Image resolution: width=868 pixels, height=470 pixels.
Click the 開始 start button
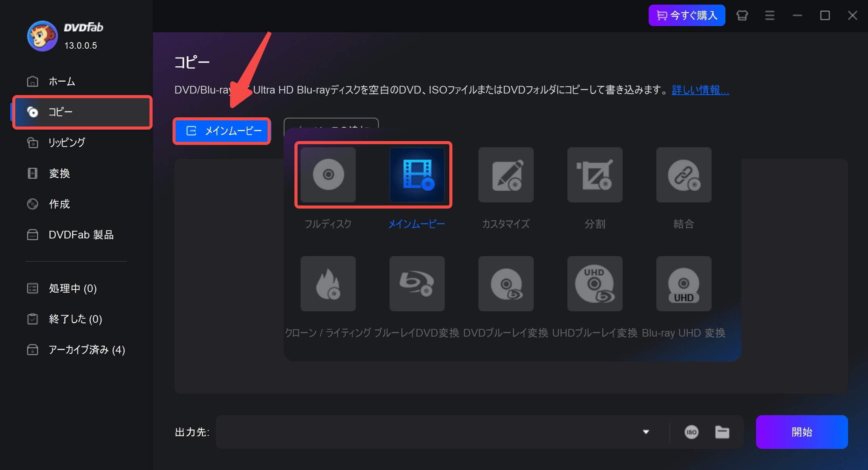[x=802, y=432]
